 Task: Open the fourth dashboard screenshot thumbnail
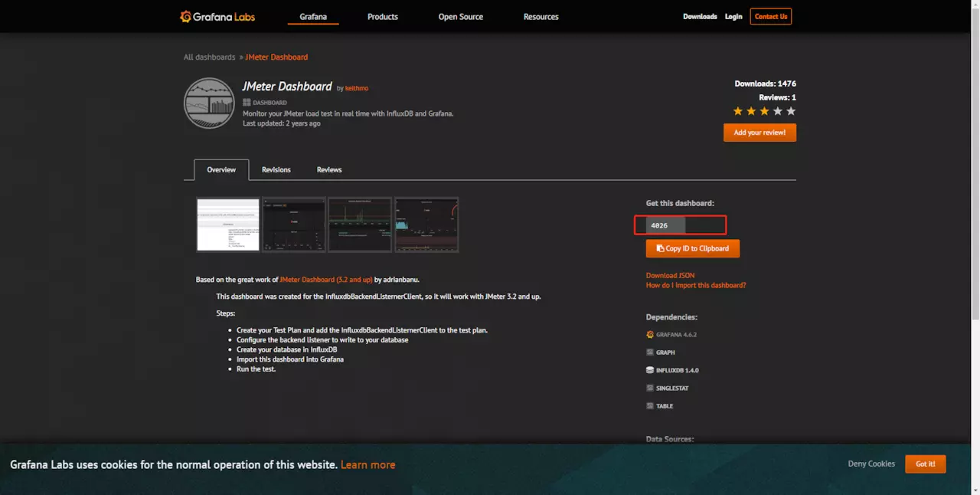[x=426, y=225]
